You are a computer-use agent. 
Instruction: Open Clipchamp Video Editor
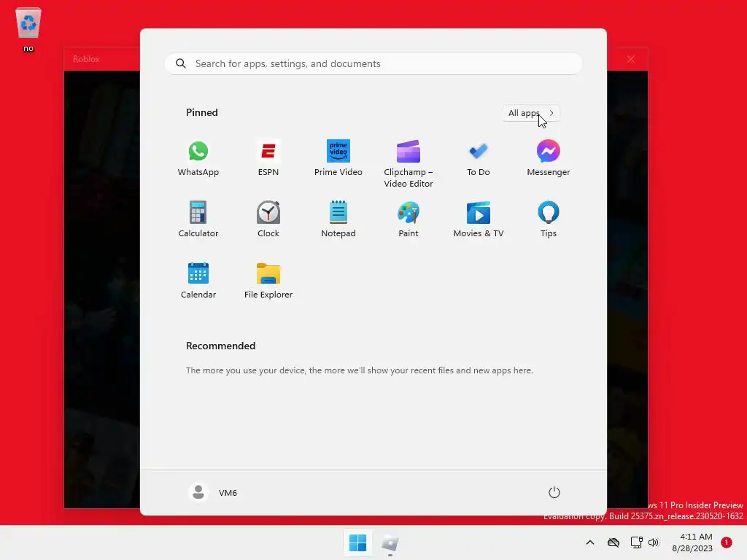tap(409, 164)
